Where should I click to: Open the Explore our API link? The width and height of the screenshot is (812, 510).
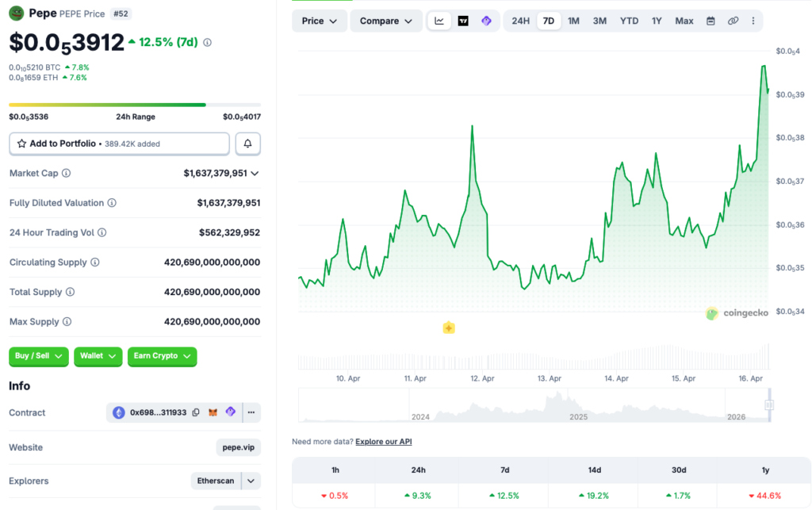[383, 441]
